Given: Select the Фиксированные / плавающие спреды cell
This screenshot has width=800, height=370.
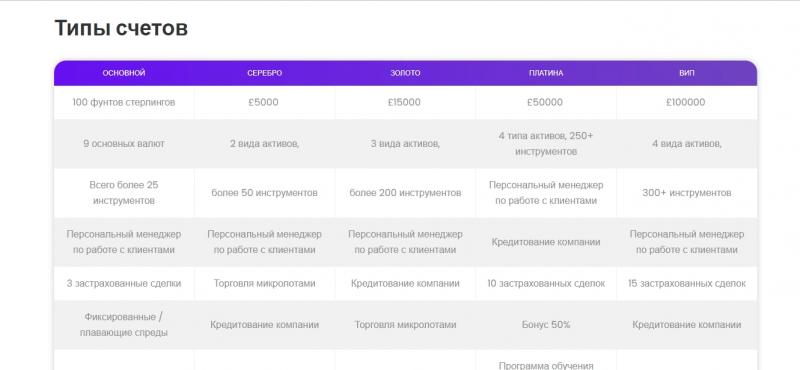Looking at the screenshot, I should [x=124, y=325].
